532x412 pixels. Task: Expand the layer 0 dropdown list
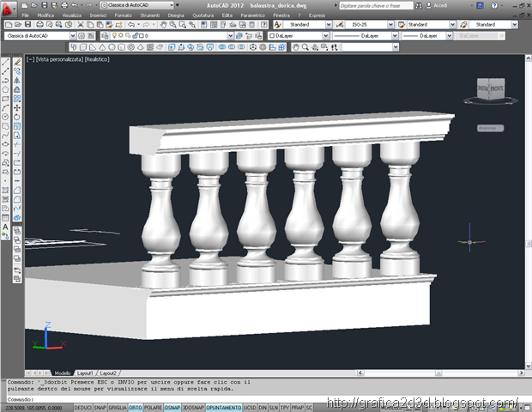point(230,36)
